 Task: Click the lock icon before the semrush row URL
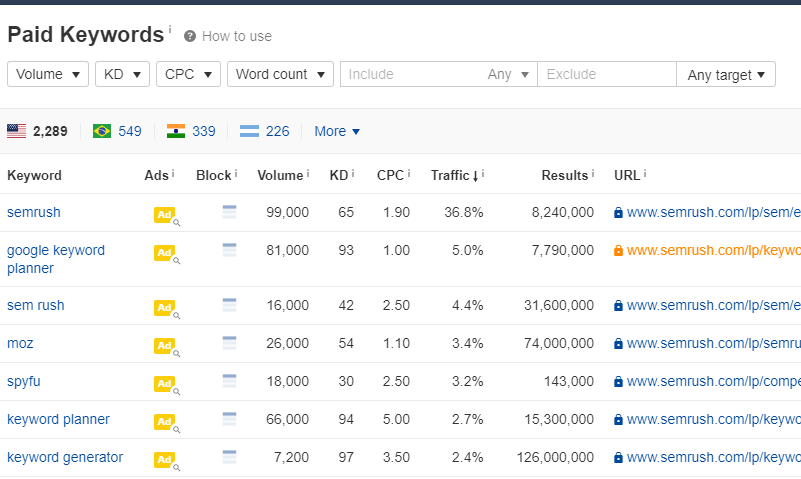[x=618, y=212]
